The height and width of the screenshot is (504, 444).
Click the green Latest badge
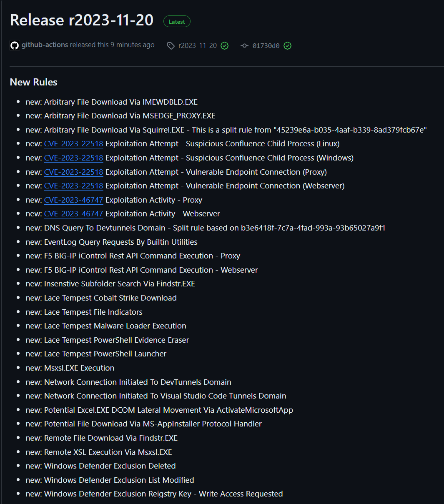[177, 22]
